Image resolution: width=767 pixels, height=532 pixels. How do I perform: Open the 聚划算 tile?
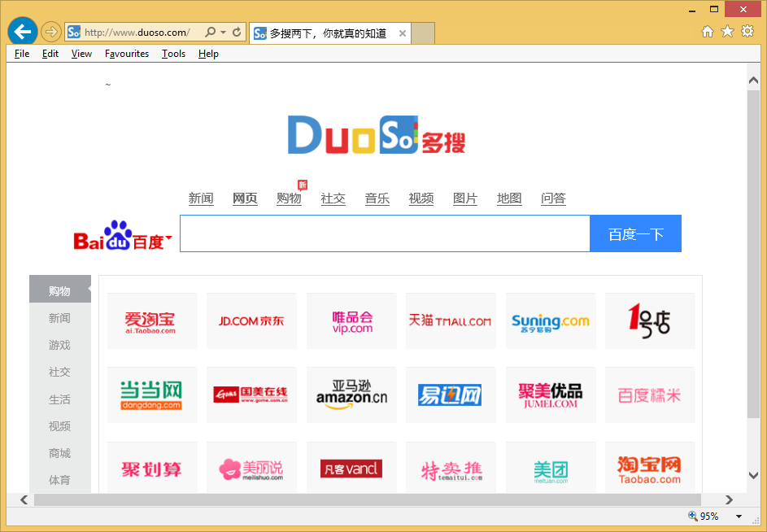152,469
